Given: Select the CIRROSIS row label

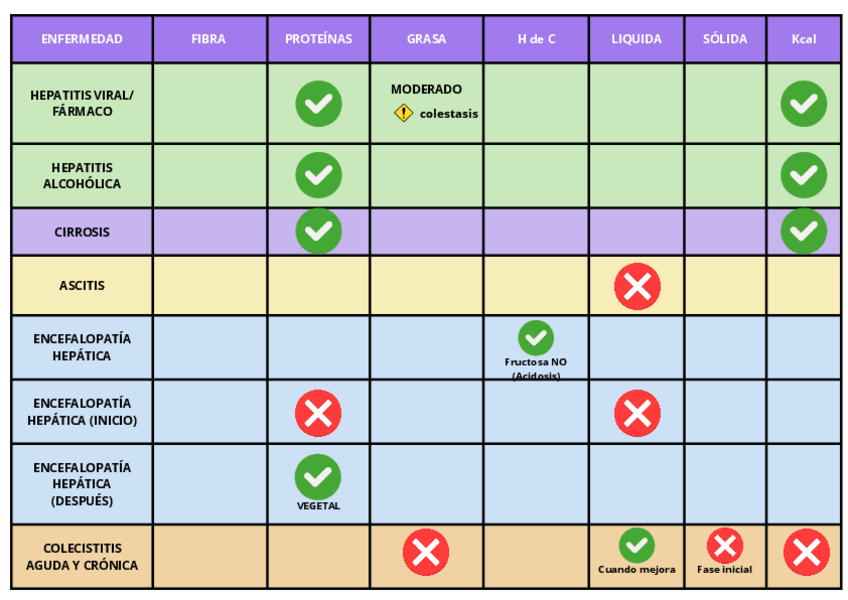Looking at the screenshot, I should [82, 232].
